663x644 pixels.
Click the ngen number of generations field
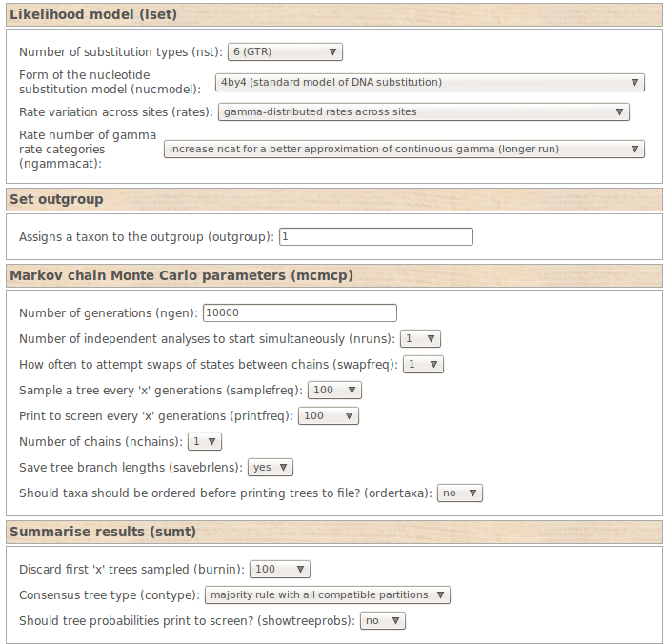pyautogui.click(x=300, y=312)
